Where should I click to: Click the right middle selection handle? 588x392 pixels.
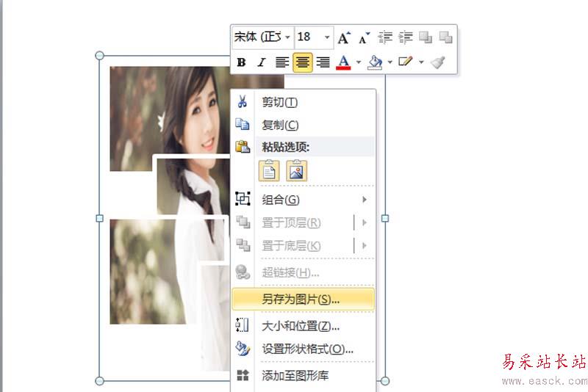point(385,218)
